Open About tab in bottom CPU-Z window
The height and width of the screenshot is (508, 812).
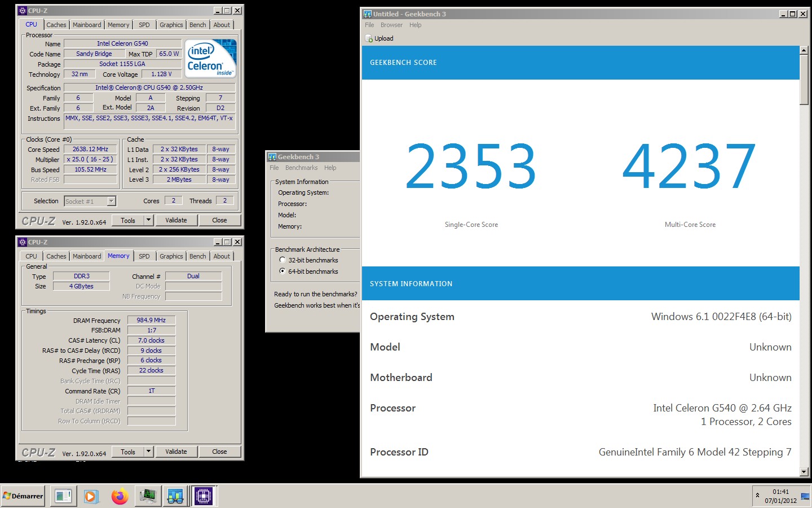point(222,256)
